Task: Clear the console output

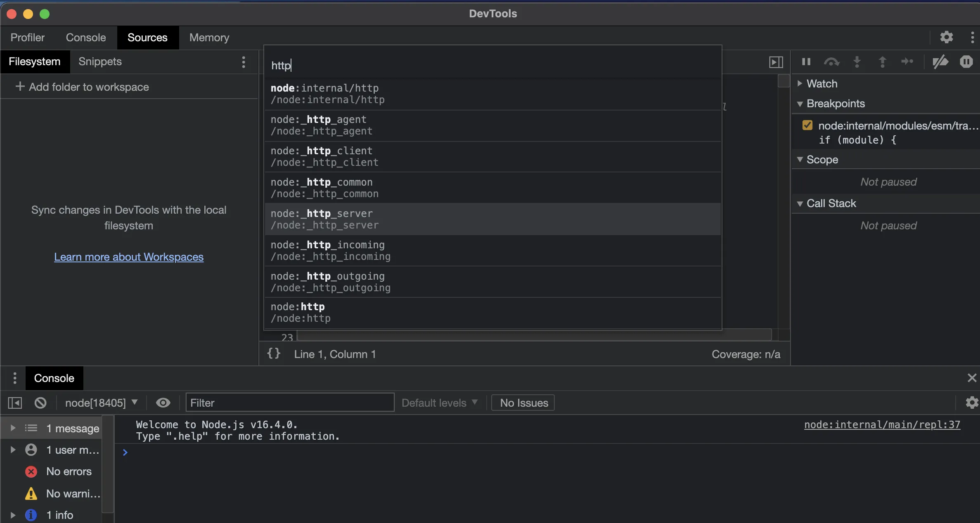Action: 40,403
